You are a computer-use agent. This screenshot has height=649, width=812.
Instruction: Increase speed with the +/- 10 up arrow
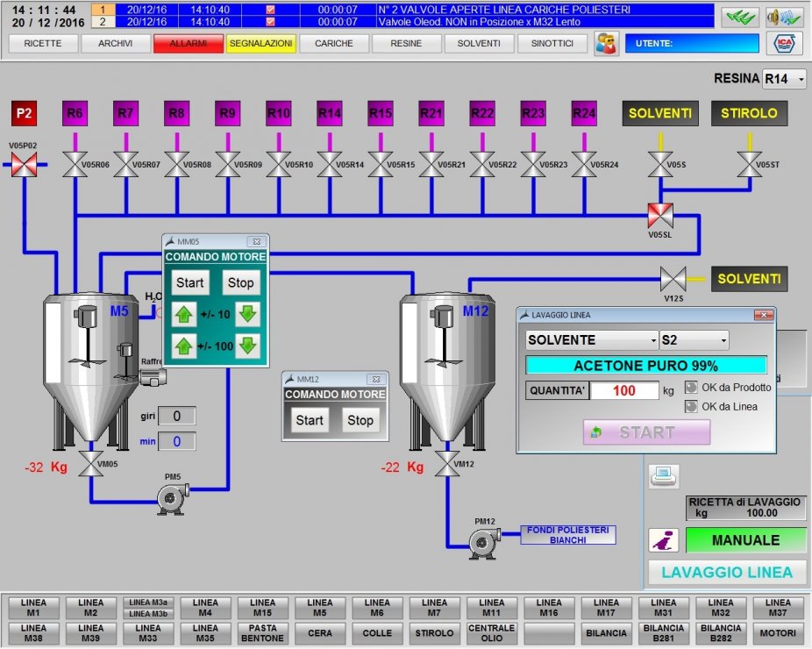tap(183, 314)
